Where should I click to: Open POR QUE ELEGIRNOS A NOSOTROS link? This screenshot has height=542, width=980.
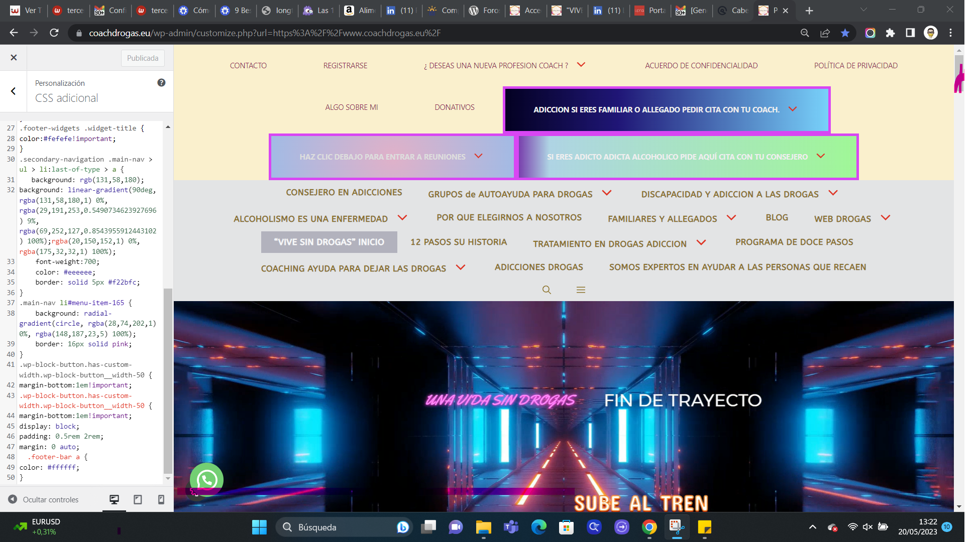tap(509, 218)
